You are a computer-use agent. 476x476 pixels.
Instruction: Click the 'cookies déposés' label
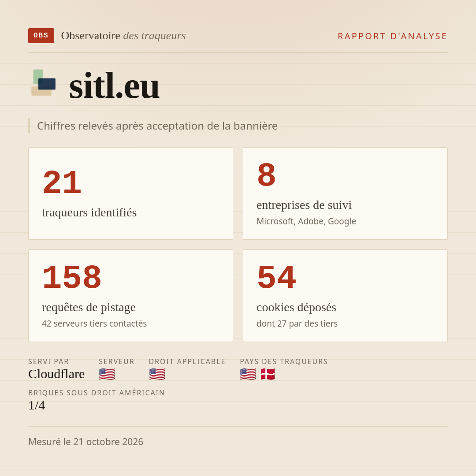pos(296,307)
